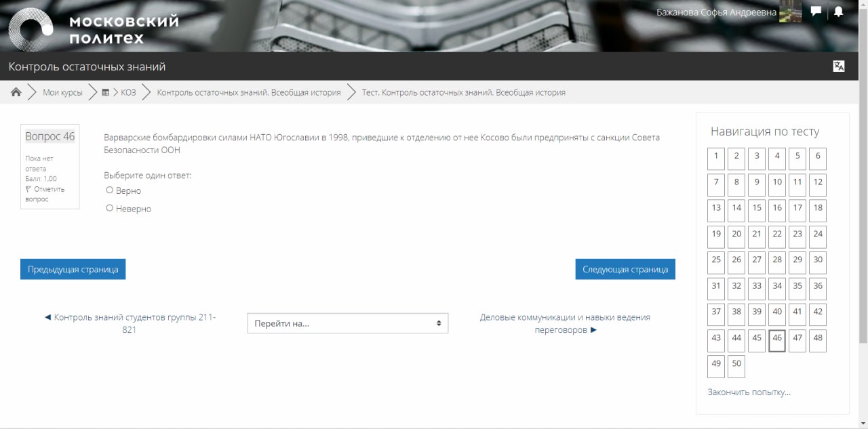
Task: Click the home icon in breadcrumb
Action: [16, 92]
